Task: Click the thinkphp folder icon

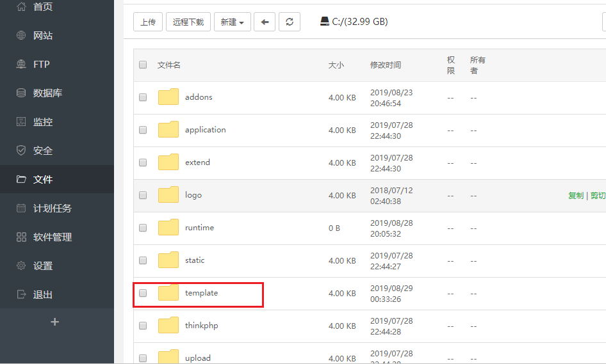Action: (168, 326)
